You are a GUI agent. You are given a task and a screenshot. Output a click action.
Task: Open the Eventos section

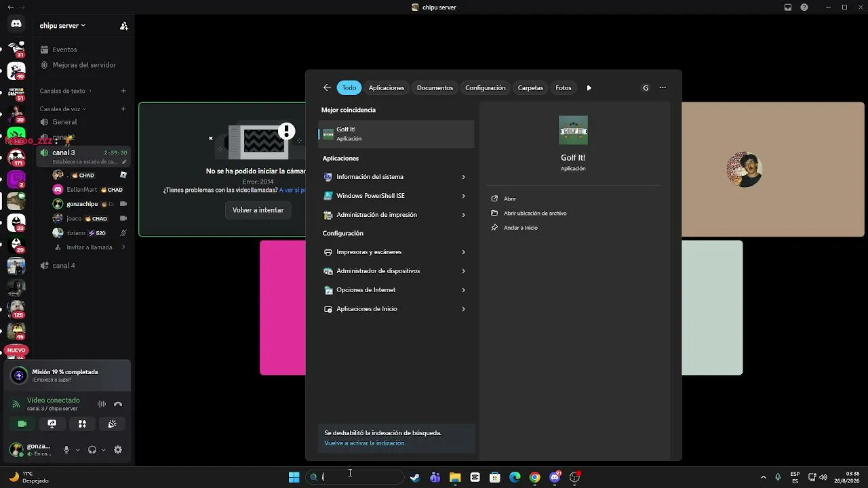[x=64, y=49]
